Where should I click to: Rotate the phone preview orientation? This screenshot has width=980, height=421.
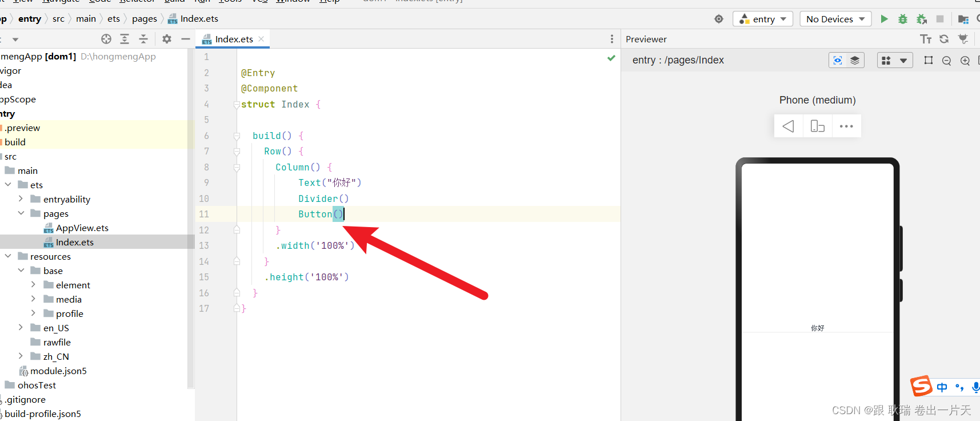[818, 126]
